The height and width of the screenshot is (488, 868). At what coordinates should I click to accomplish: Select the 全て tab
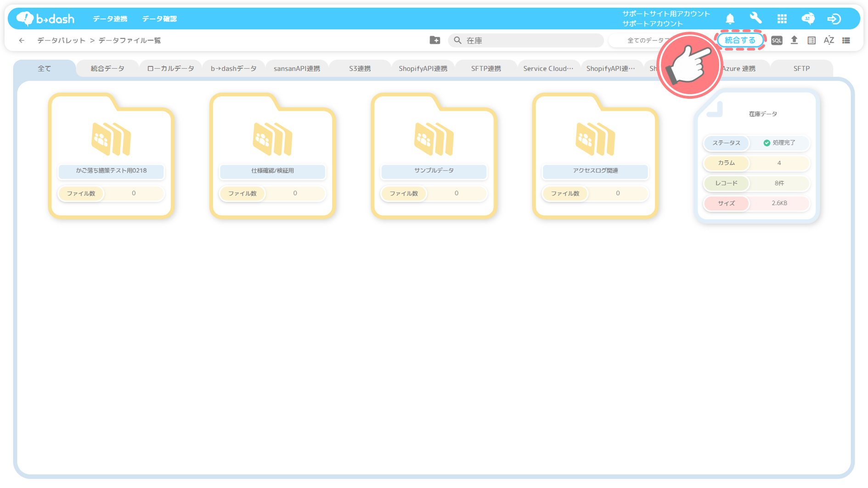tap(45, 68)
